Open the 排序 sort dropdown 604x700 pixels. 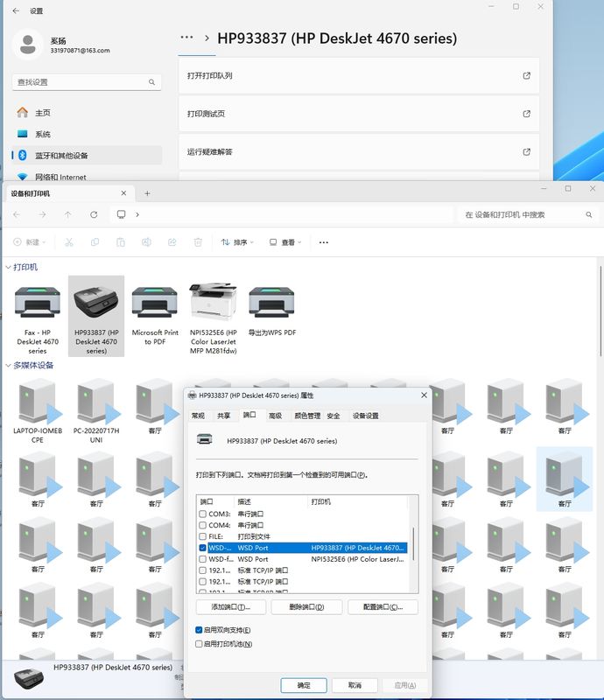(236, 242)
